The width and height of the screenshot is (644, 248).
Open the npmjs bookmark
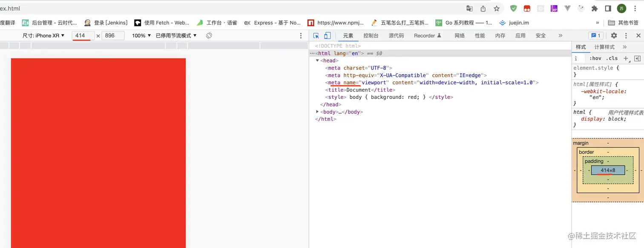click(x=336, y=23)
